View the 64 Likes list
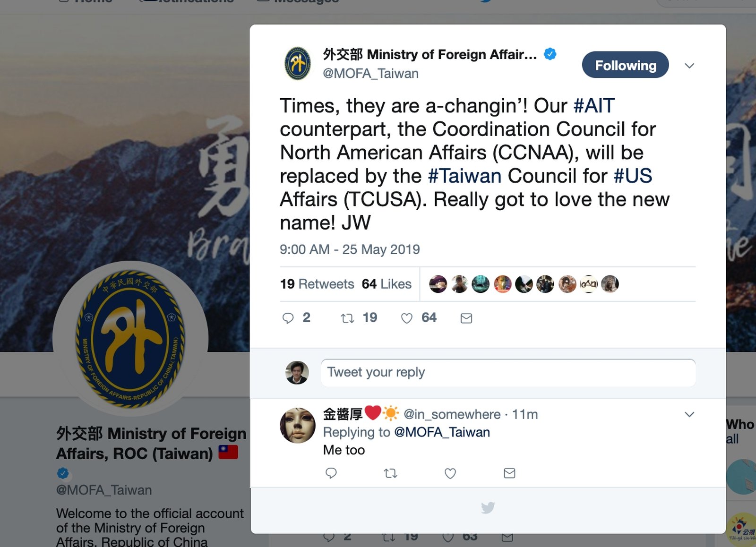 pos(387,284)
